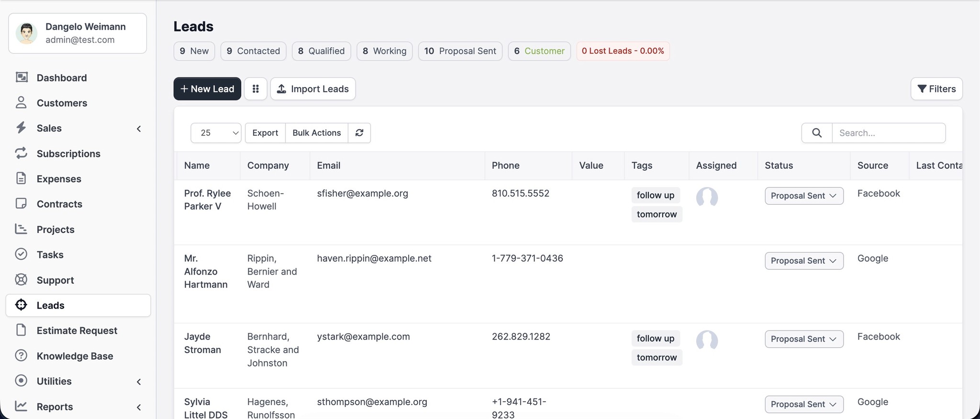
Task: Click Dangelo Weimann profile avatar
Action: point(27,33)
